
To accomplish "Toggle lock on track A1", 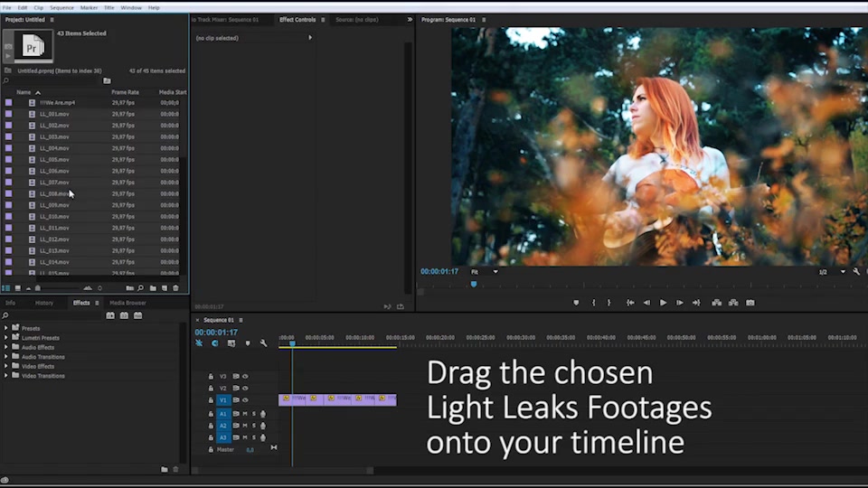I will pyautogui.click(x=211, y=414).
